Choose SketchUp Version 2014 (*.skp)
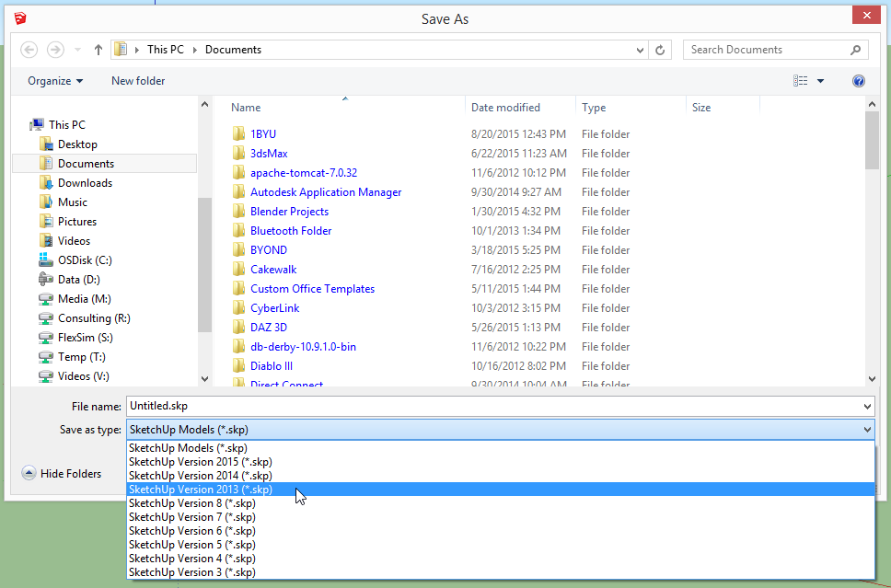This screenshot has width=891, height=588. coord(500,476)
